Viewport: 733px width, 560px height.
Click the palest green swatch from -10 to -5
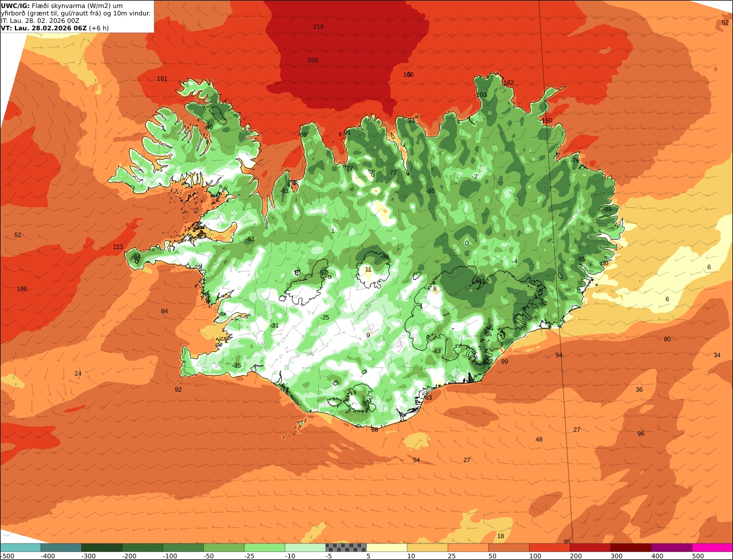click(x=305, y=547)
